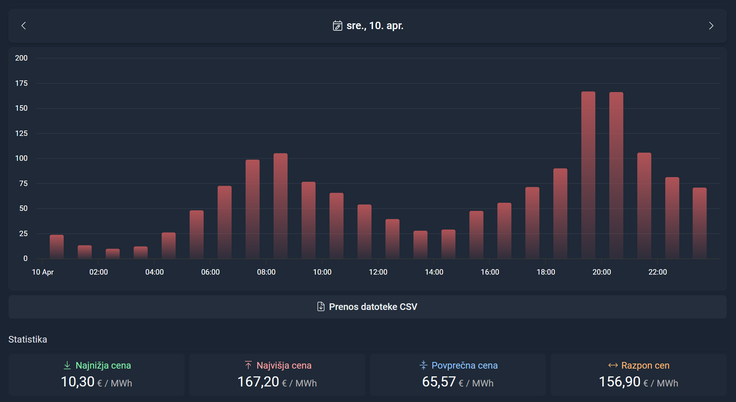Click the 20:00 axis label
The image size is (736, 402).
[602, 272]
